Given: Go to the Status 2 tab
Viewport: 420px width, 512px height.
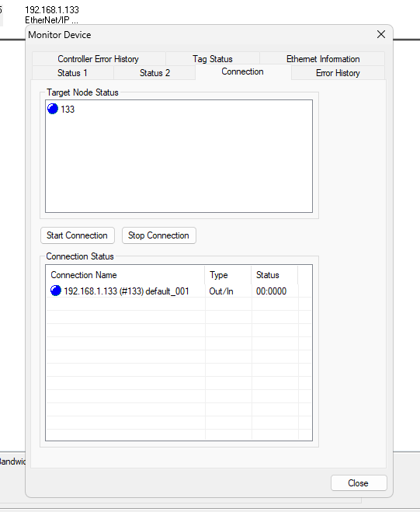Looking at the screenshot, I should [154, 73].
